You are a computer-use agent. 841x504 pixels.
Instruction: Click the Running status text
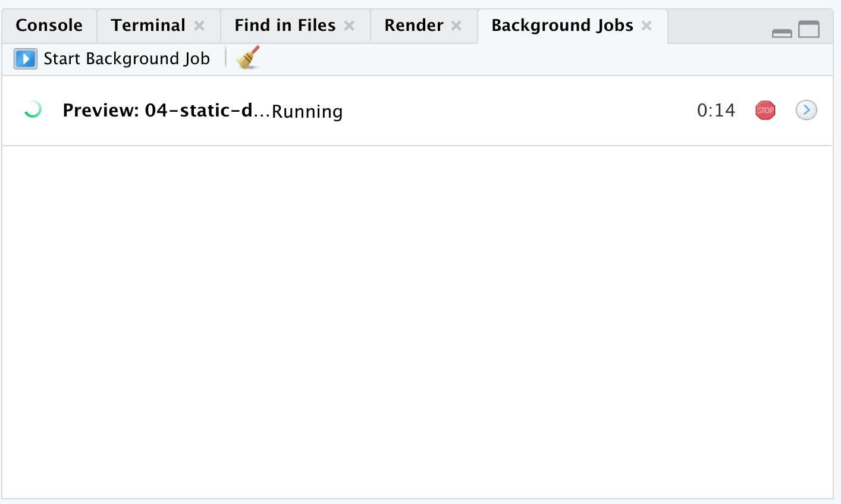307,112
